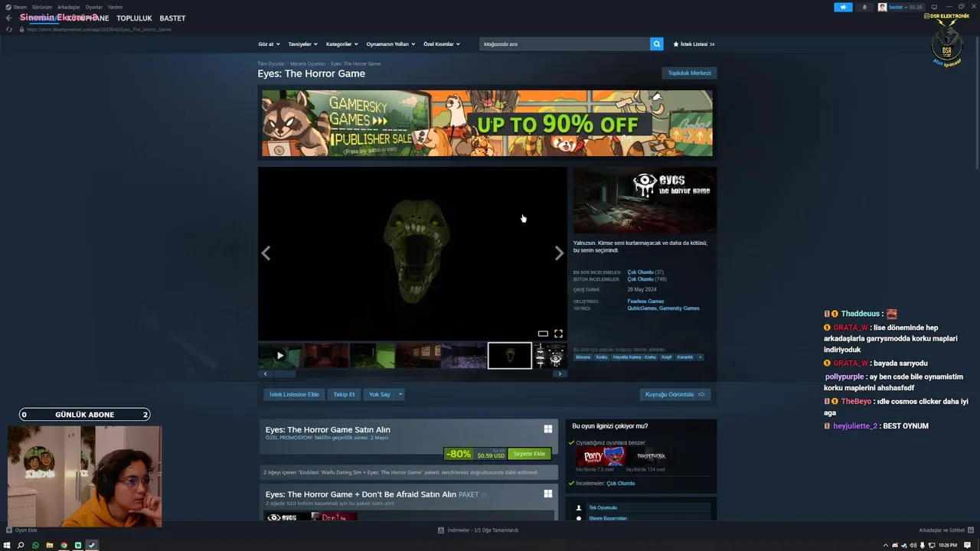Open the notifications bell

coord(864,7)
